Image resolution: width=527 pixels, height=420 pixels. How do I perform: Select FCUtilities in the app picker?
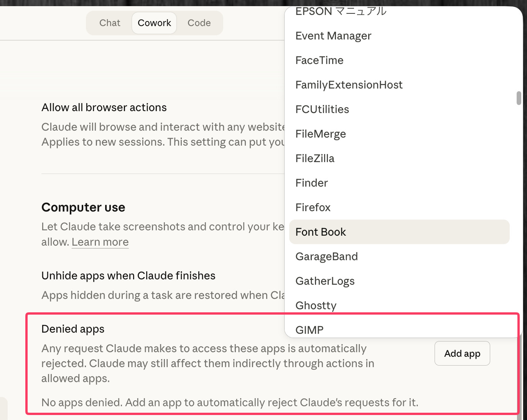[322, 109]
